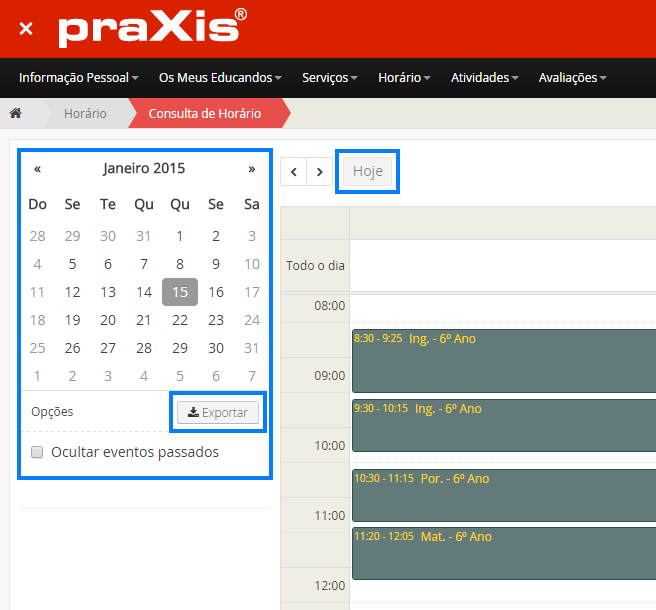This screenshot has height=610, width=656.
Task: Click the Horário breadcrumb link
Action: coord(85,114)
